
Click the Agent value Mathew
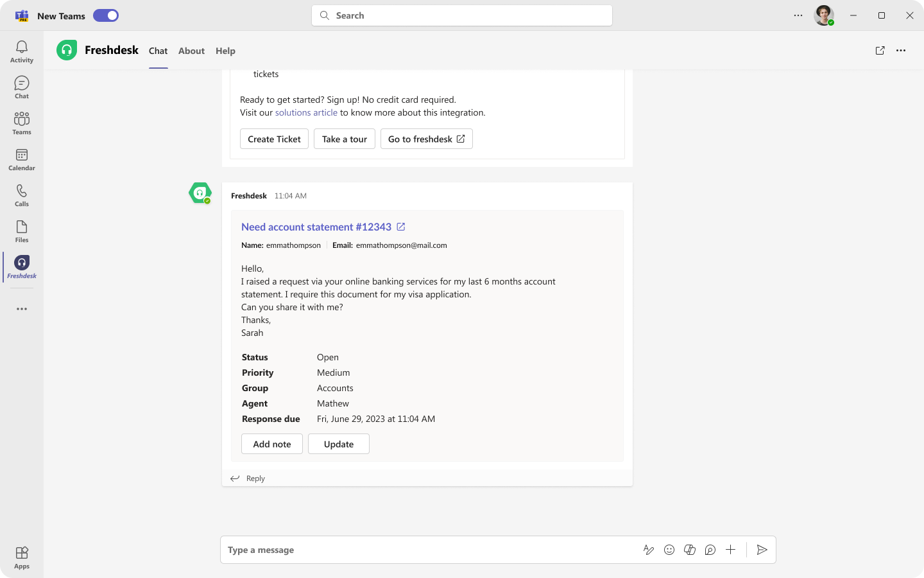pos(333,403)
